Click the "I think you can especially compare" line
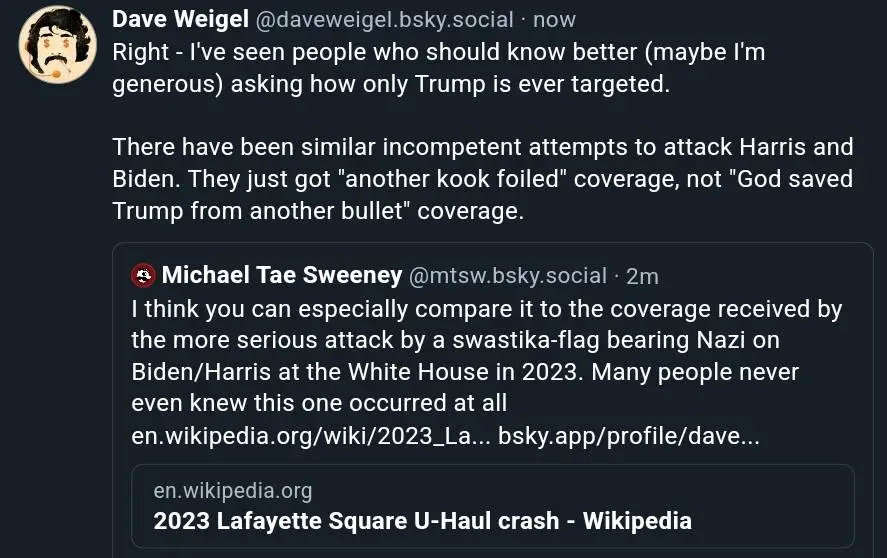 click(486, 308)
